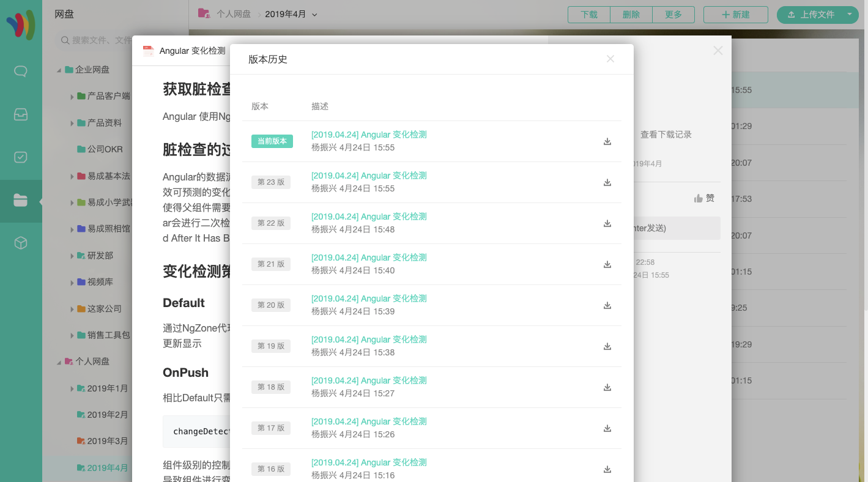The image size is (868, 482).
Task: Click the thumbs-up 赞 like button
Action: [704, 198]
